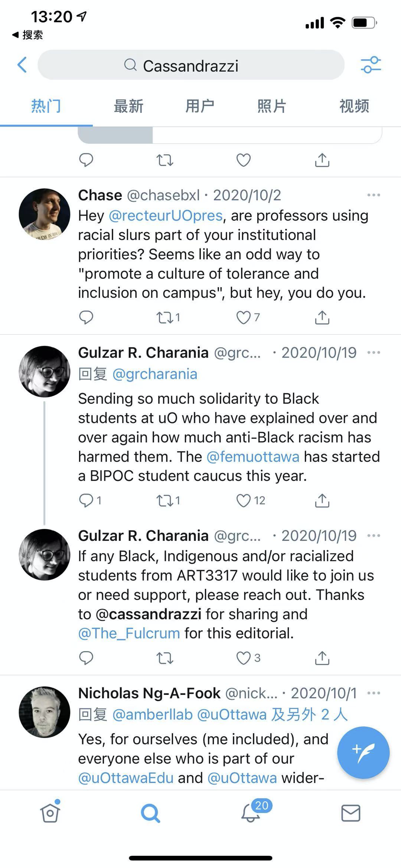
Task: Like Chase's tweet with 7 likes
Action: (244, 318)
